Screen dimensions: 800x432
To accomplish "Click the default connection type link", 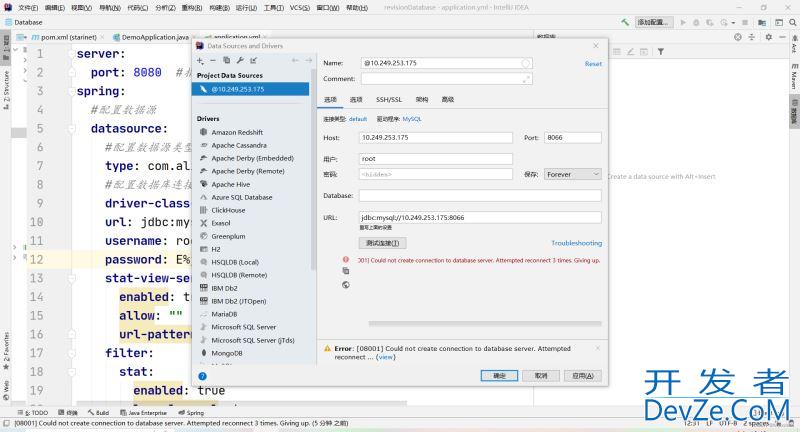I will (358, 119).
